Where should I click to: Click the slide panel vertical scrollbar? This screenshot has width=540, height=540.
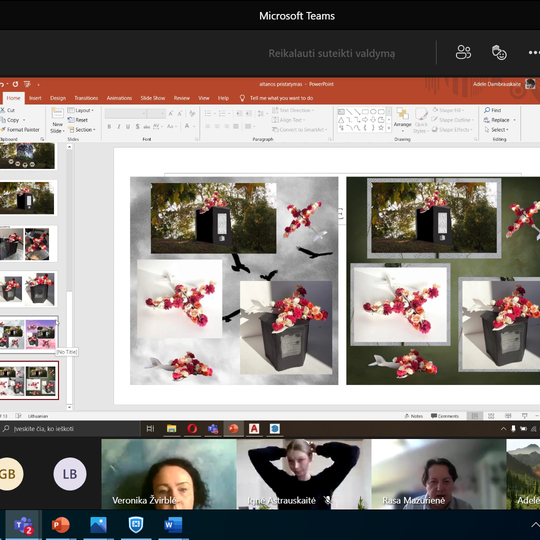pos(69,277)
